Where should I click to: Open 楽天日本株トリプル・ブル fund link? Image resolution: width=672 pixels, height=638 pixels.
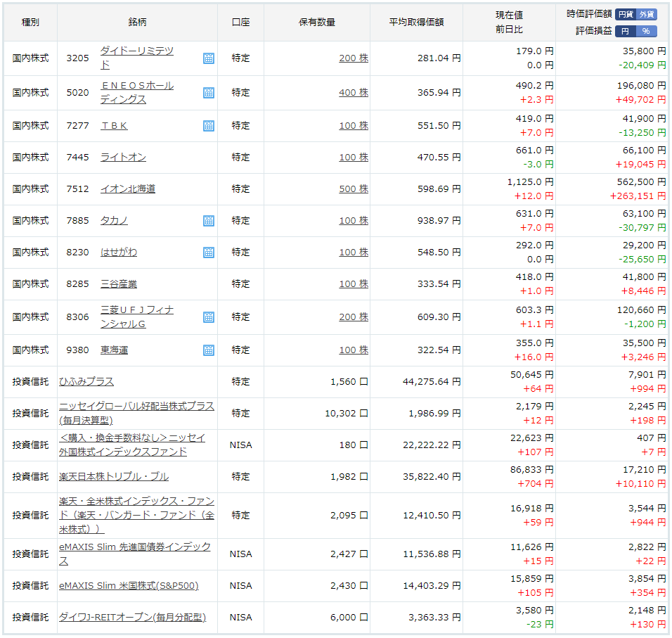114,477
